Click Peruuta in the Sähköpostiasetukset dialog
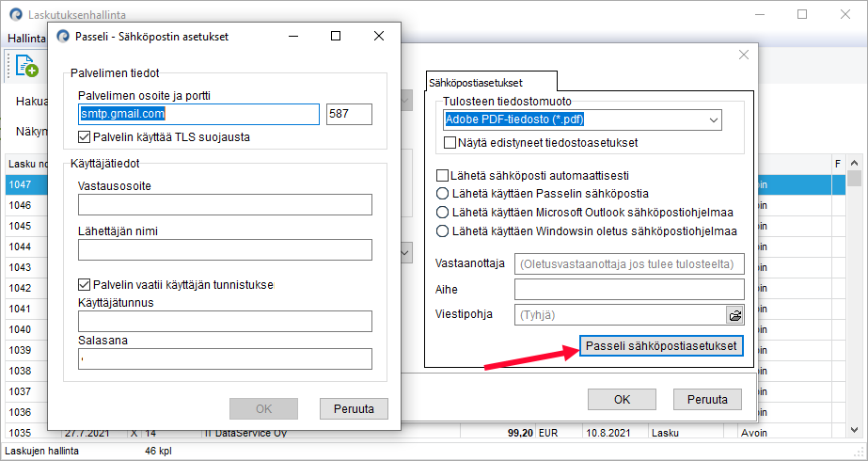Viewport: 868px width, 461px height. pos(707,399)
